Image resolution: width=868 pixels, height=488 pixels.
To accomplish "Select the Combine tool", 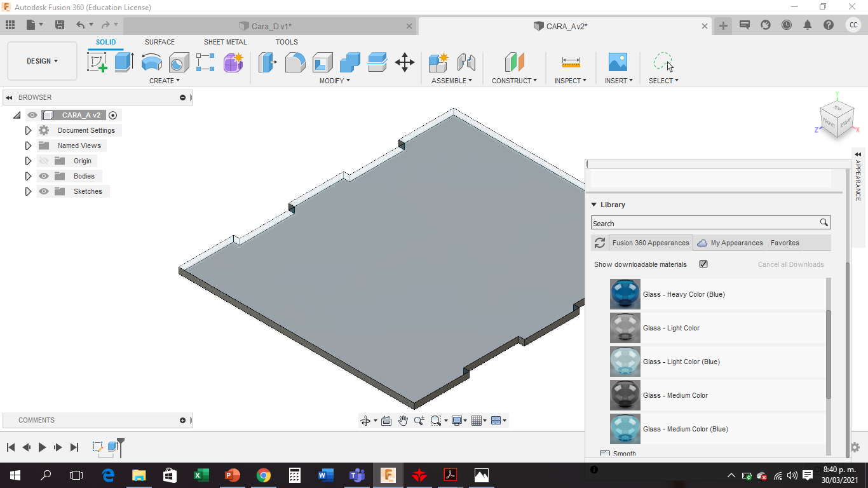I will 350,62.
